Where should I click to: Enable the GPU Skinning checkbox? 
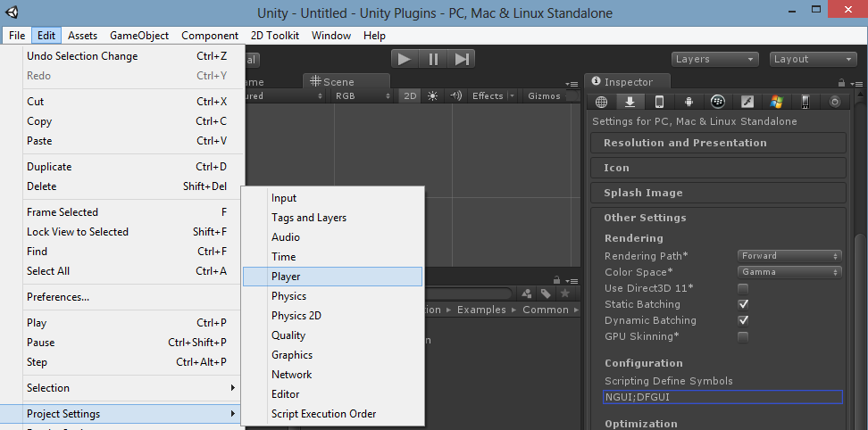pyautogui.click(x=743, y=336)
